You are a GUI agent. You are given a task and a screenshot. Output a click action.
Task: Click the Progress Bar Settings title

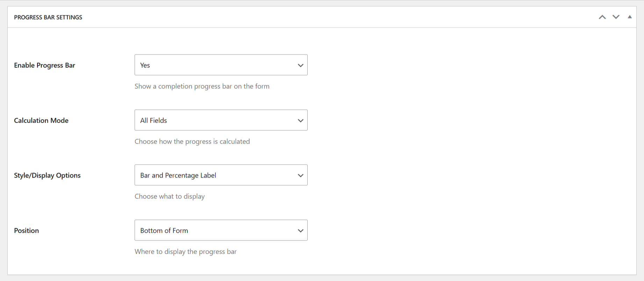point(48,17)
